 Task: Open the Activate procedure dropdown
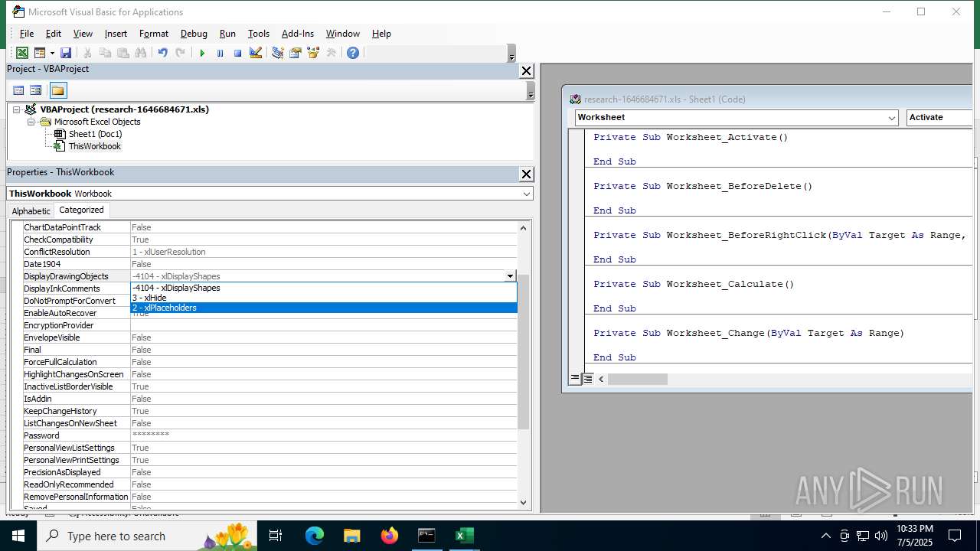click(x=939, y=118)
